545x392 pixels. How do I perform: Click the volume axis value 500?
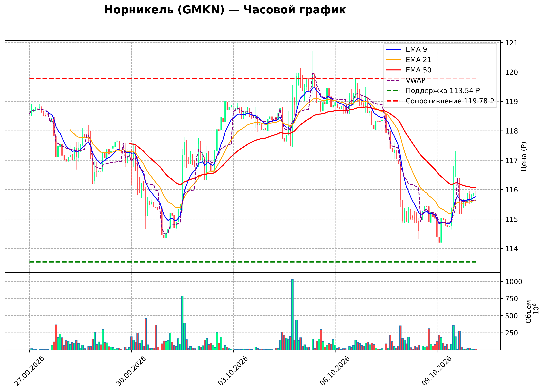pos(512,316)
